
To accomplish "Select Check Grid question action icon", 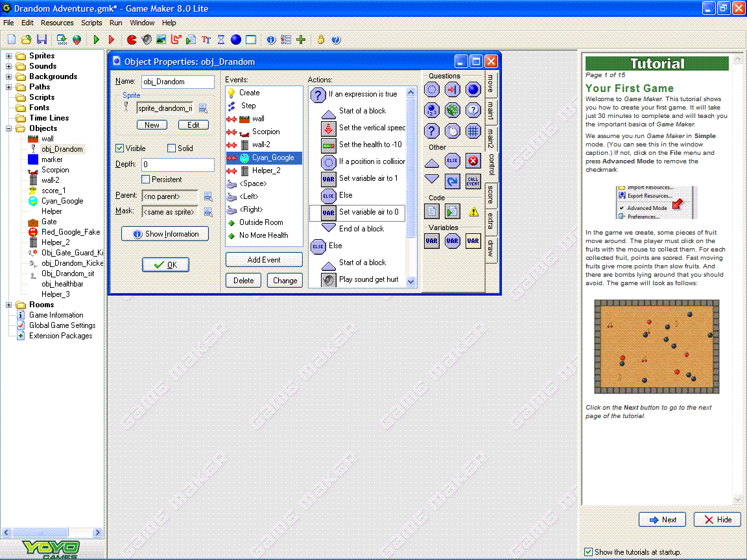I will [473, 131].
